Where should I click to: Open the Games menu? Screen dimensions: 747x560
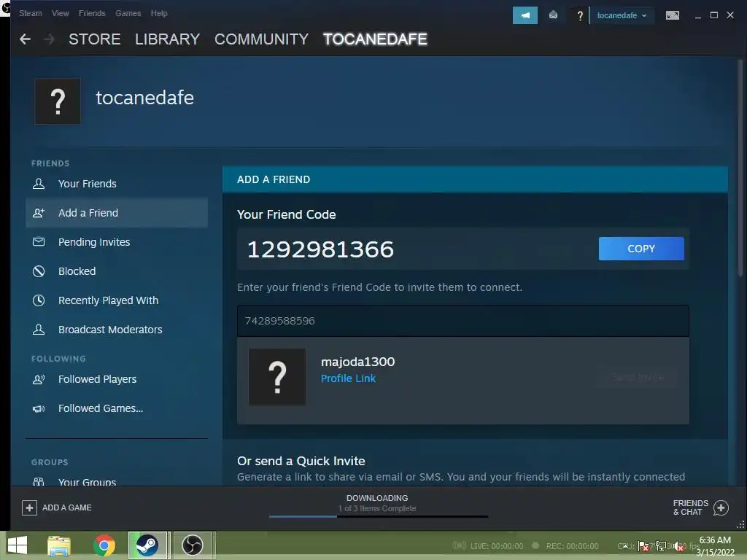[x=128, y=13]
